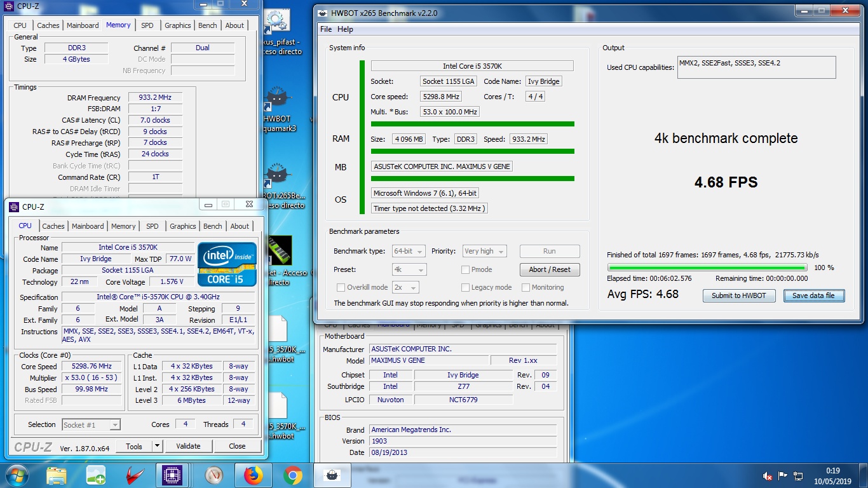Select the green memory stick desktop shortcut
The width and height of the screenshot is (868, 488).
(x=279, y=251)
